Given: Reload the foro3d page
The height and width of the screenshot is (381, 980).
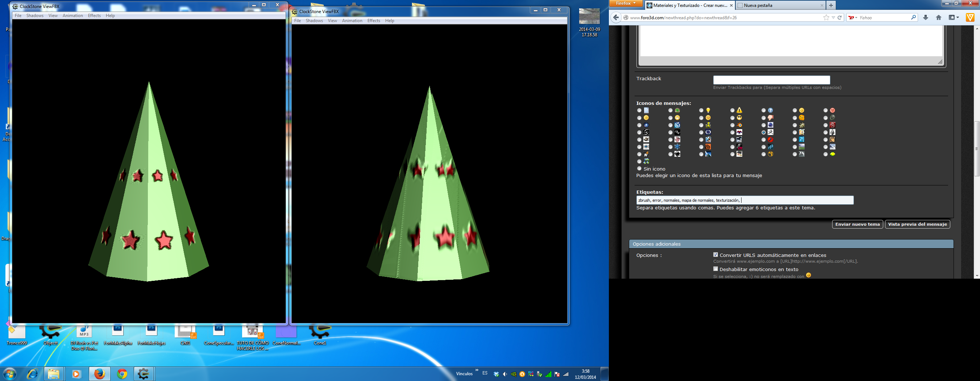Looking at the screenshot, I should click(x=839, y=17).
